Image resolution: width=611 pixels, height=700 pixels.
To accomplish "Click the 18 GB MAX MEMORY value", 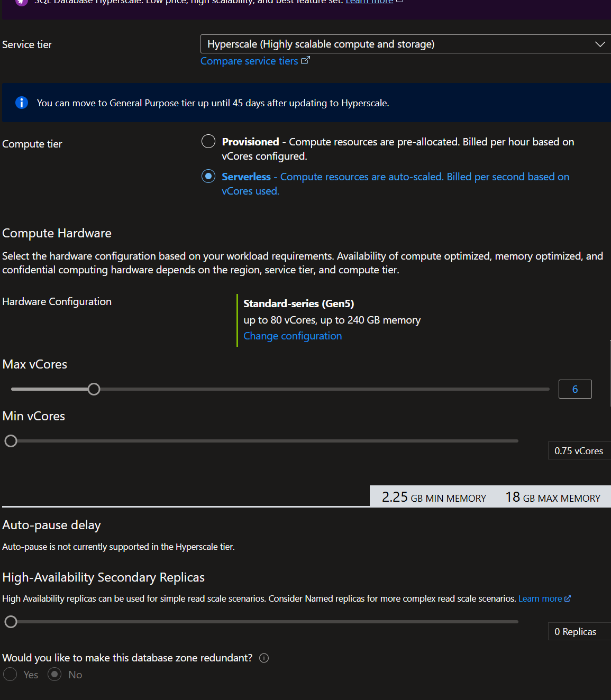I will pos(553,497).
